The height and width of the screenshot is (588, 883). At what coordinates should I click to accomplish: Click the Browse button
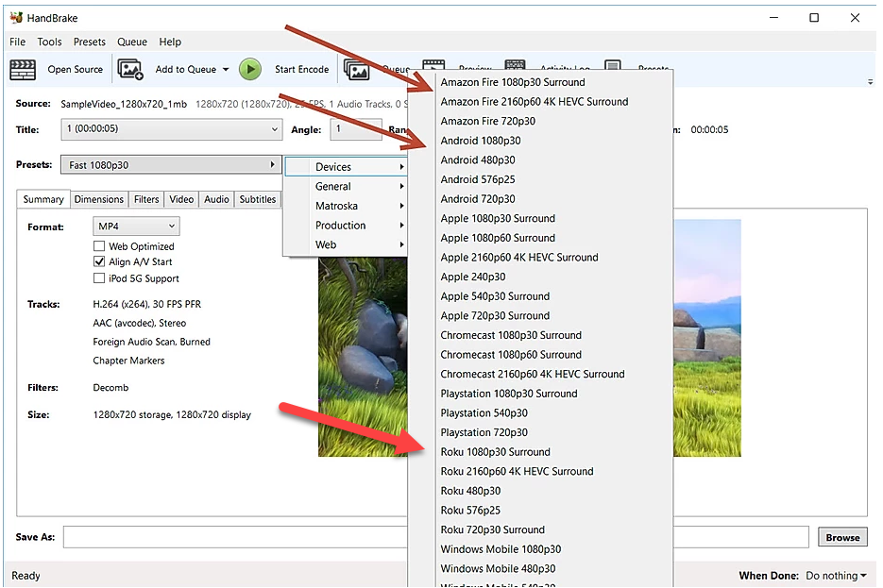(842, 537)
